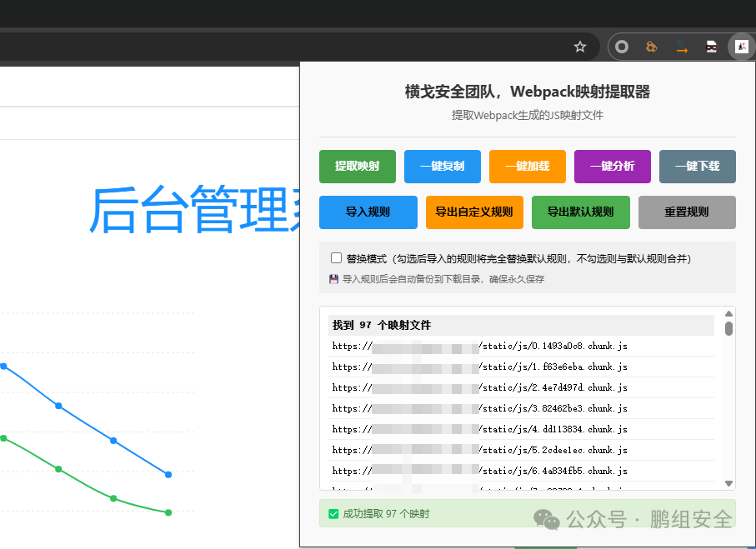Click the blue 导入规则 button
This screenshot has height=549, width=756.
tap(368, 212)
